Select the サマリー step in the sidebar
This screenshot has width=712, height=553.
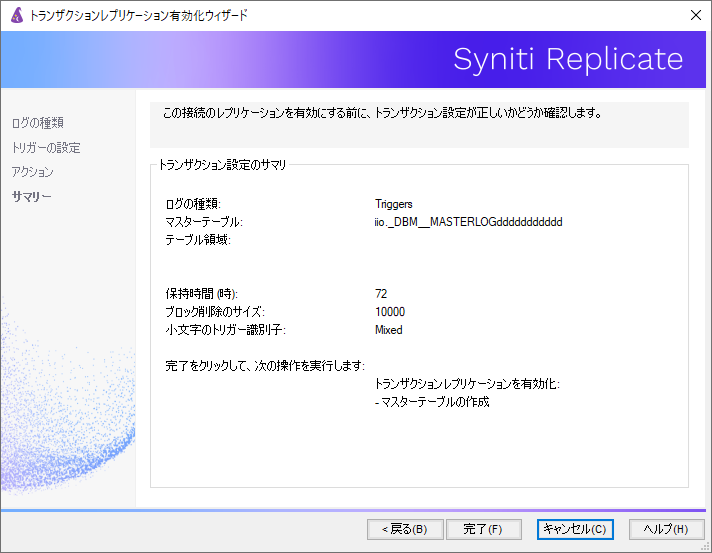point(32,197)
